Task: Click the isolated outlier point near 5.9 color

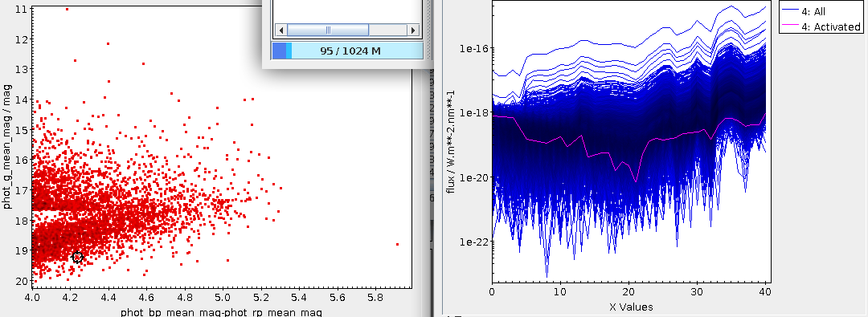Action: 398,244
